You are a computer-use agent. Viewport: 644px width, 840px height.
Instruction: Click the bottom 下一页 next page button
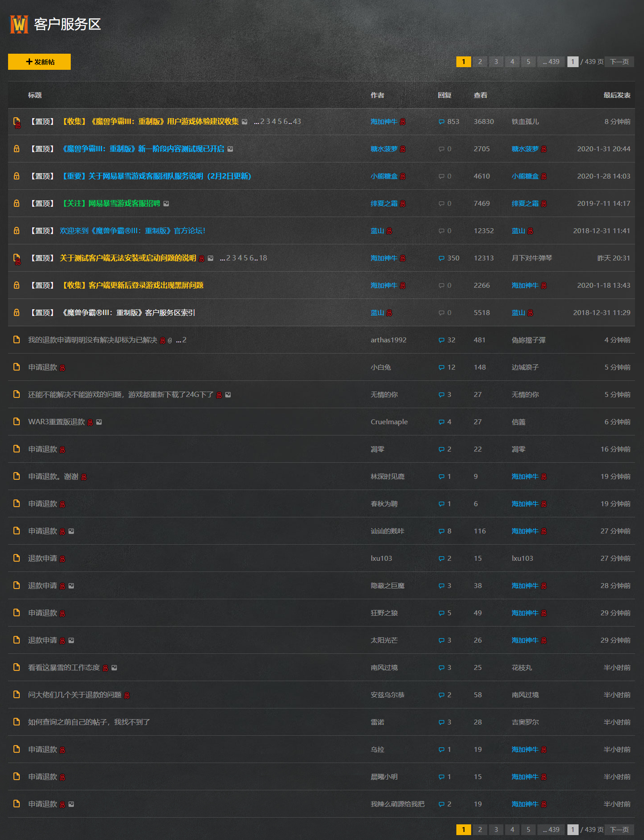click(x=619, y=830)
